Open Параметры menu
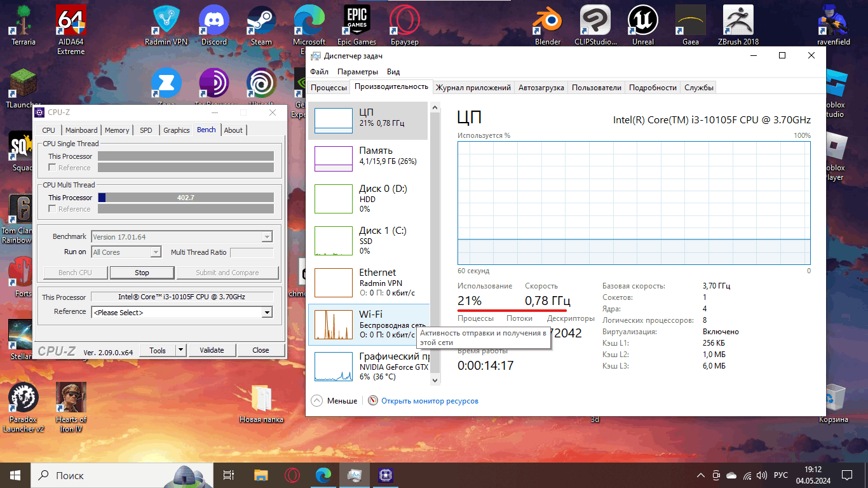 tap(358, 72)
